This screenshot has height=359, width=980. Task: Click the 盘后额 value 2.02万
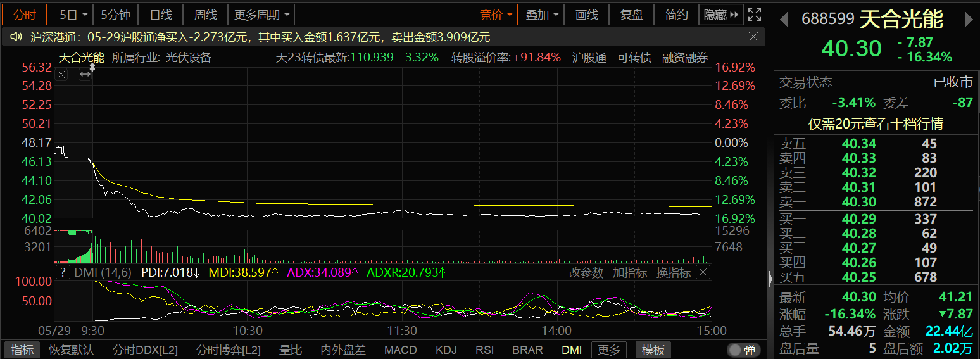954,348
